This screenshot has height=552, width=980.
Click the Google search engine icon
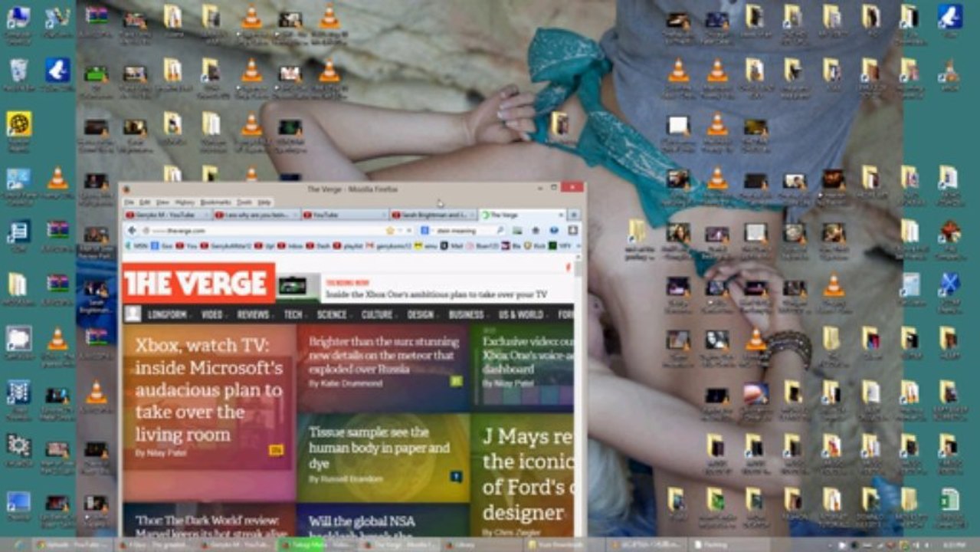(x=424, y=230)
